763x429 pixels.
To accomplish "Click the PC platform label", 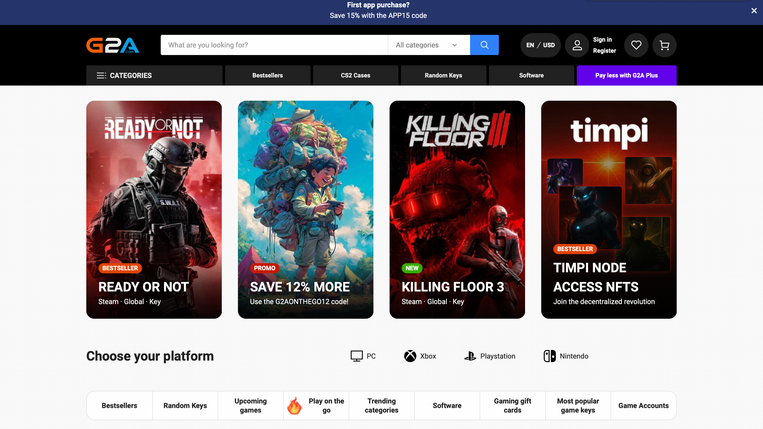I will (x=371, y=356).
